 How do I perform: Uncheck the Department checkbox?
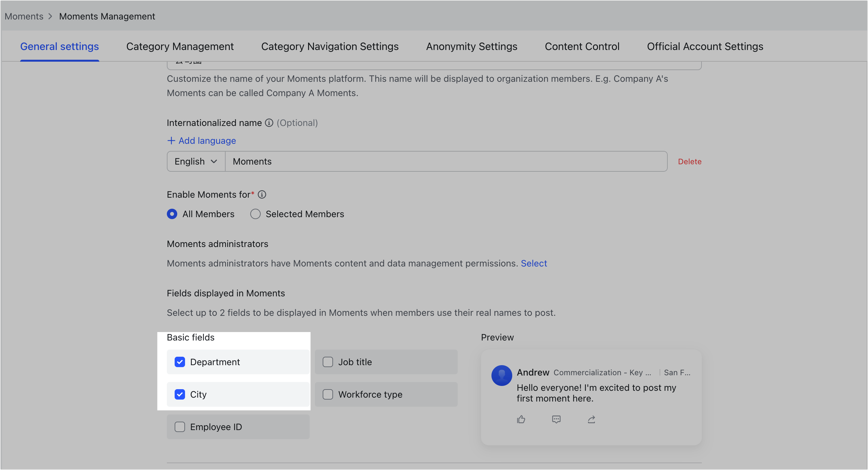(180, 362)
